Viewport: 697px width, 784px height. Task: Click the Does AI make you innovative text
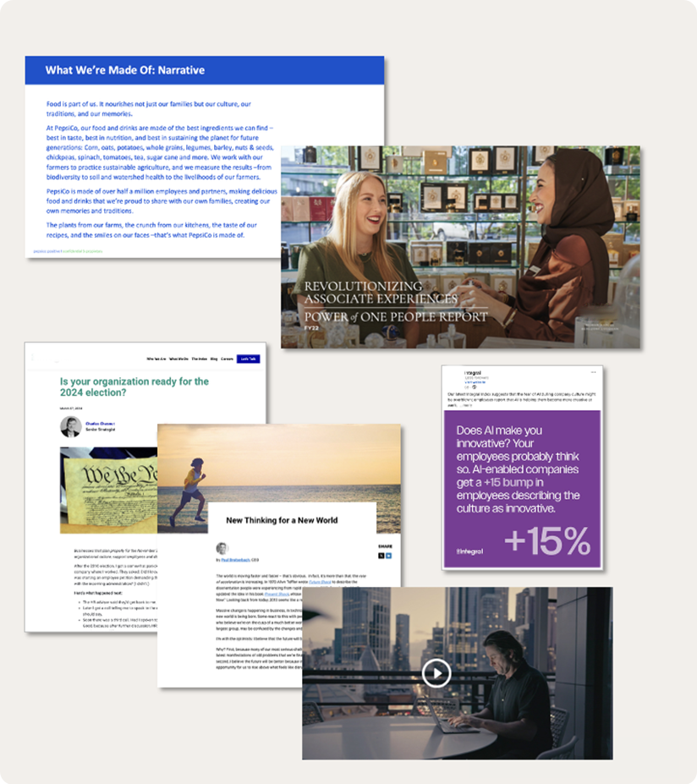[x=518, y=469]
